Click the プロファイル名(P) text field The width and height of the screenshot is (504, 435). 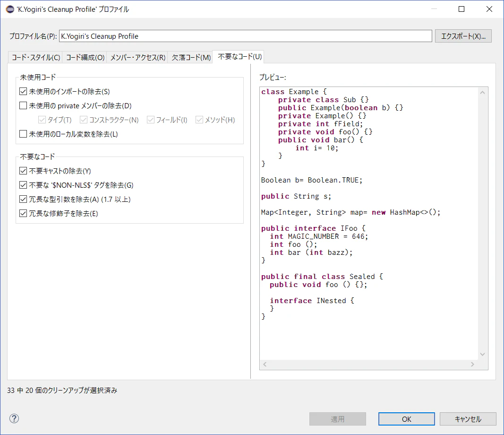(x=246, y=36)
